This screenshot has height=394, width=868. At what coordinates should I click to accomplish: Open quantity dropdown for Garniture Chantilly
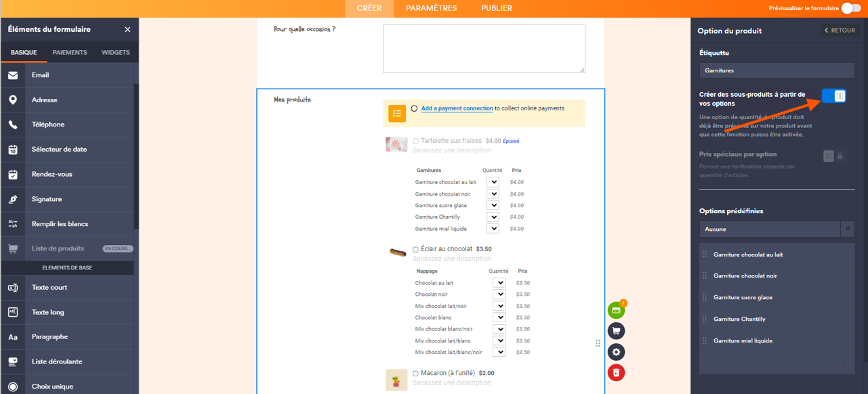(x=493, y=217)
